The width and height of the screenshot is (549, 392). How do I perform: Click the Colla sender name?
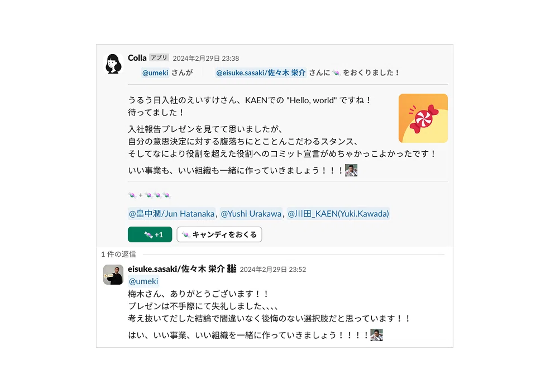137,58
